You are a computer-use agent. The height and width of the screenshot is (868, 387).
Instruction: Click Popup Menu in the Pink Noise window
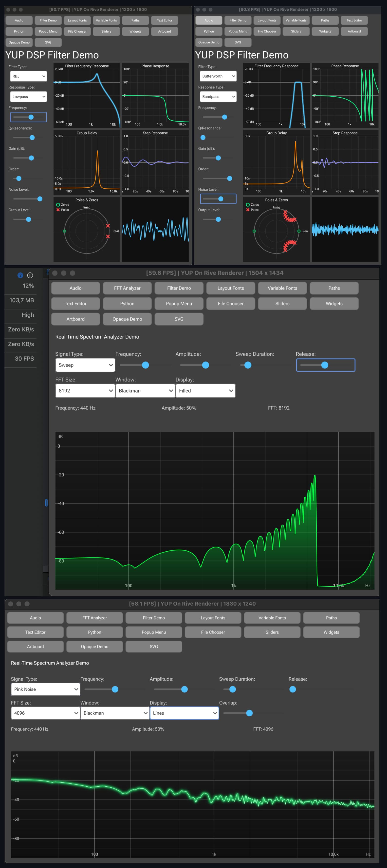point(154,632)
